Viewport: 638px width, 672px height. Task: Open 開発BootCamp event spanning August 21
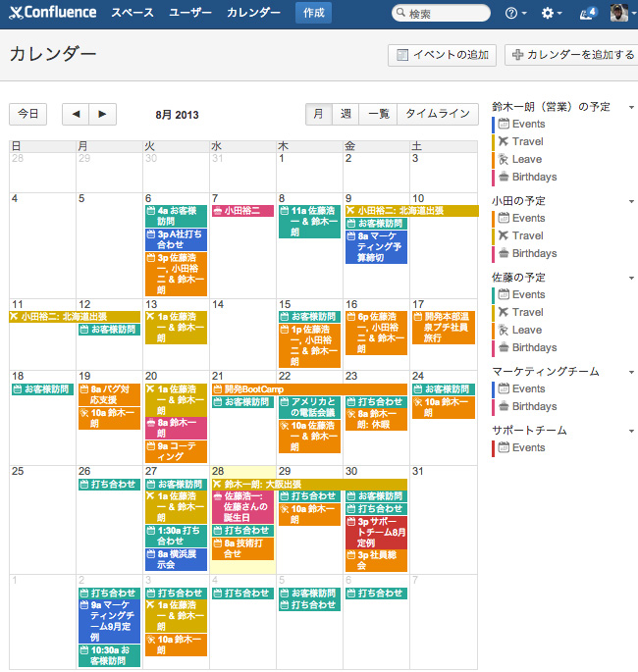tap(309, 389)
